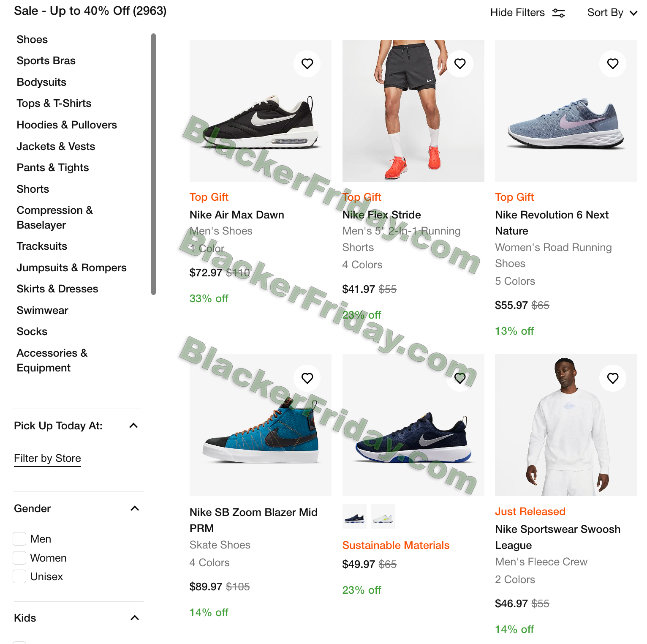The height and width of the screenshot is (644, 647).
Task: Favorite the Nike Revolution 6 Next Nature
Action: tap(613, 64)
